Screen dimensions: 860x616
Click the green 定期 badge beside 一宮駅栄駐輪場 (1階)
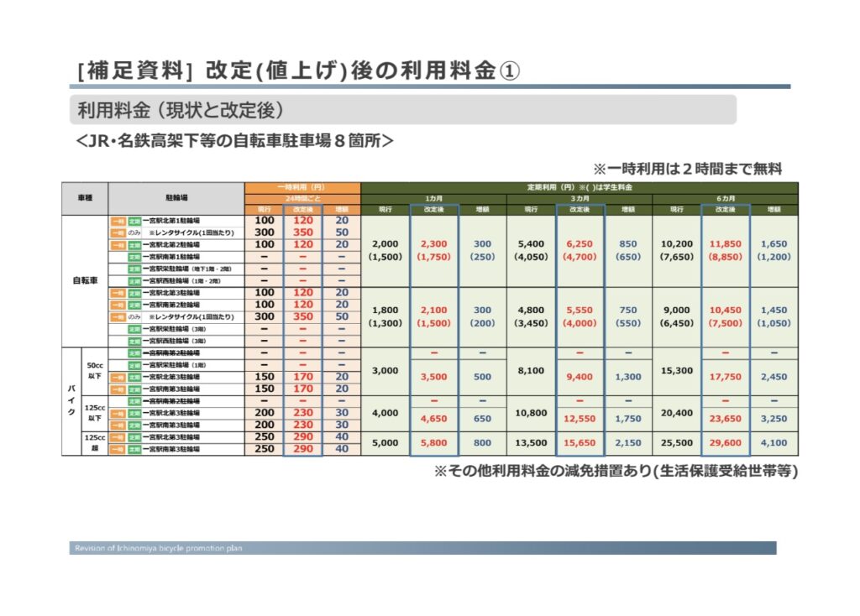point(134,365)
